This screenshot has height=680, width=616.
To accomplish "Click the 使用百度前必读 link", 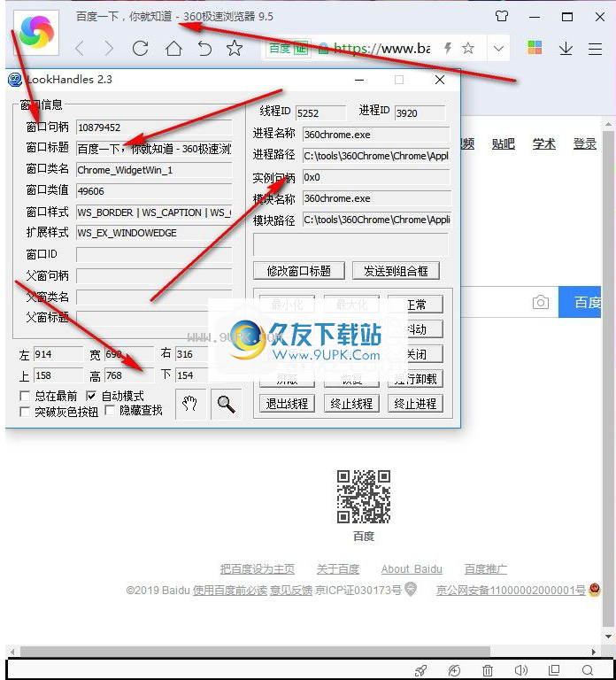I will click(230, 591).
